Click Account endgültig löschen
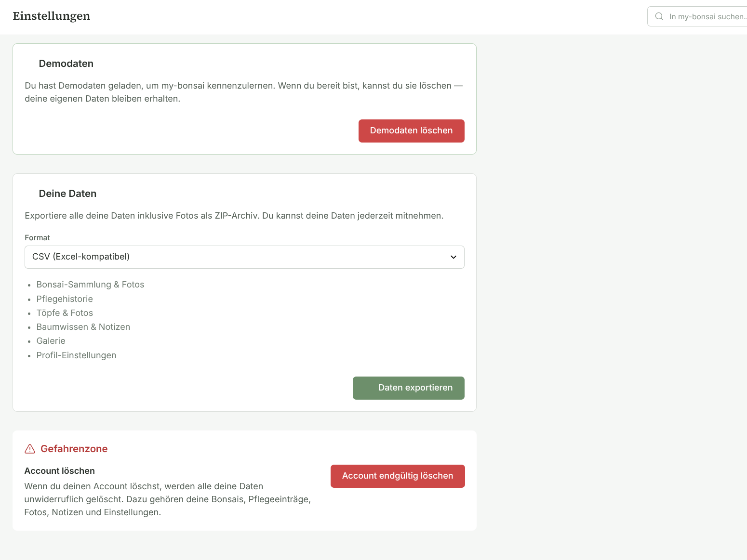The width and height of the screenshot is (747, 560). click(x=397, y=476)
